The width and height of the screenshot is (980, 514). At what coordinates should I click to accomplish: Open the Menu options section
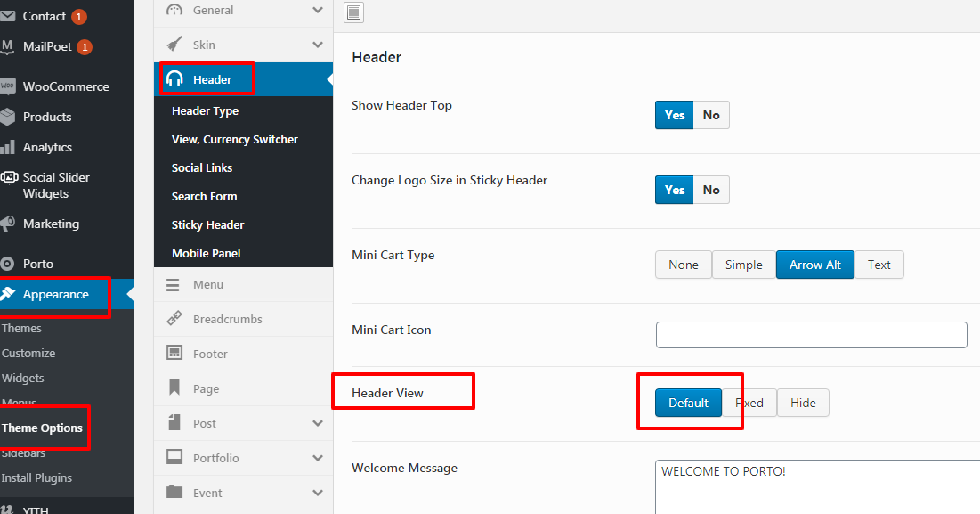point(243,284)
